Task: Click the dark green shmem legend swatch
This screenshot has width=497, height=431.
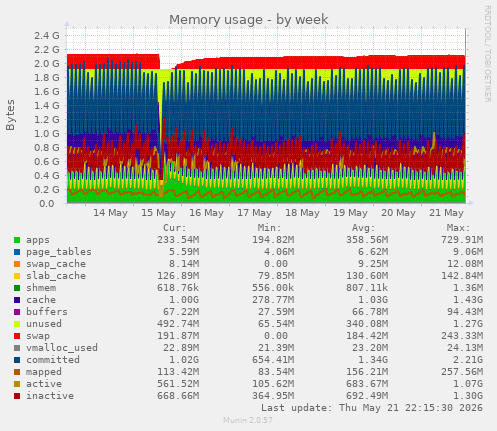Action: (17, 288)
